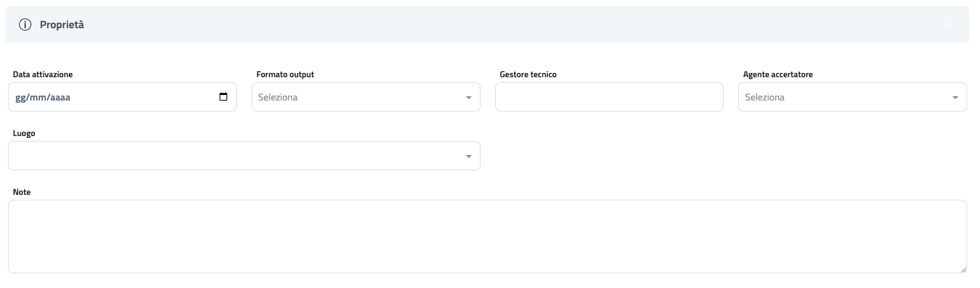Click the Luogo dropdown arrow
The image size is (980, 288).
pyautogui.click(x=469, y=156)
